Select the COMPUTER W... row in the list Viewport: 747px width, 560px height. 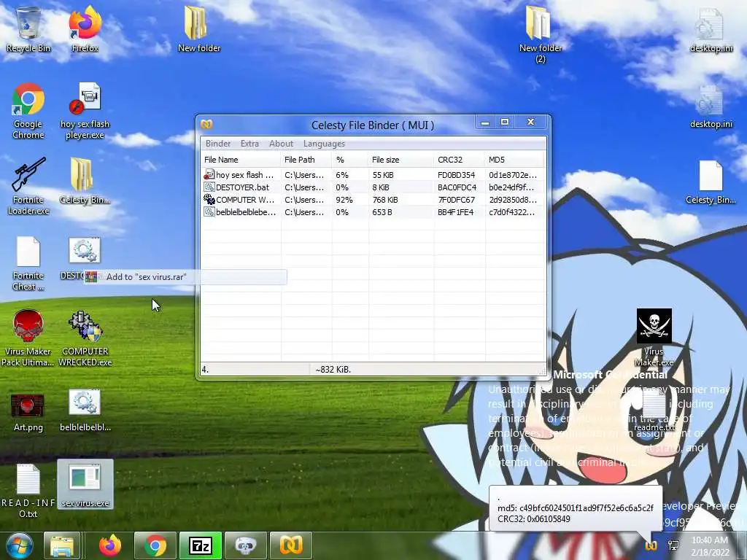373,200
